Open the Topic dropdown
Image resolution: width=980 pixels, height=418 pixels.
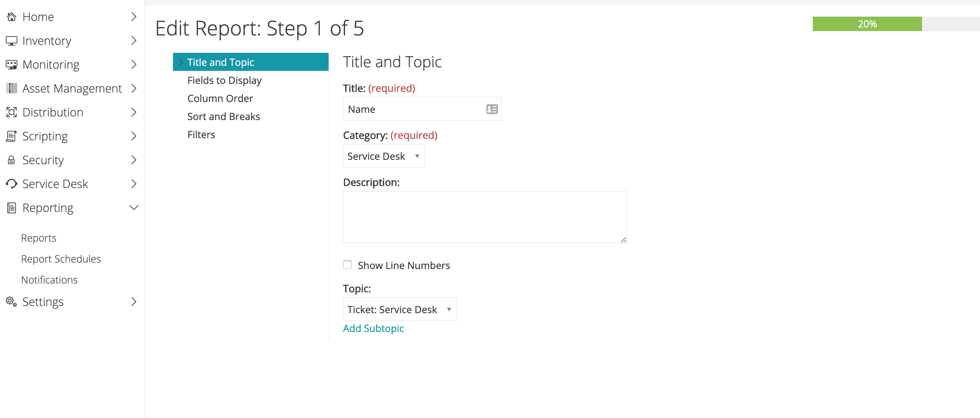400,309
